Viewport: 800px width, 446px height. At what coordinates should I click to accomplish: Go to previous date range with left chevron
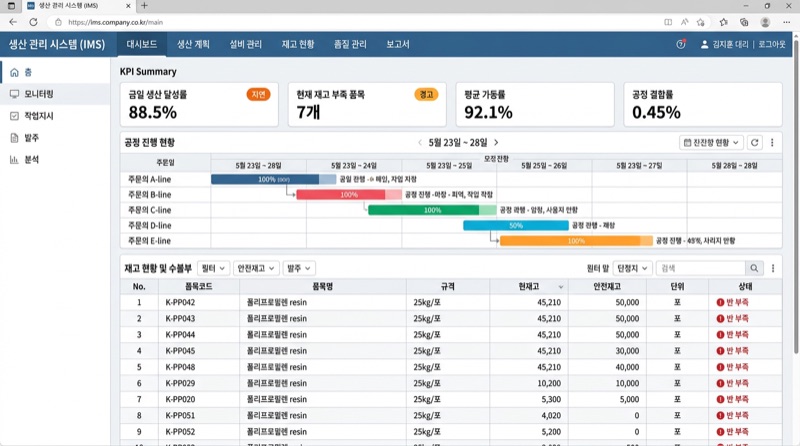420,142
